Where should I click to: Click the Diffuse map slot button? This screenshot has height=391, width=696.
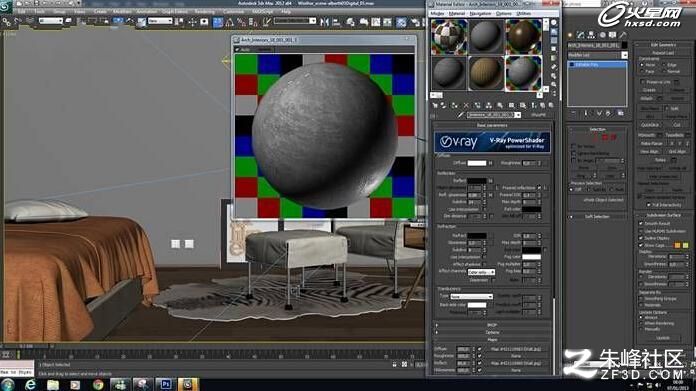point(516,349)
